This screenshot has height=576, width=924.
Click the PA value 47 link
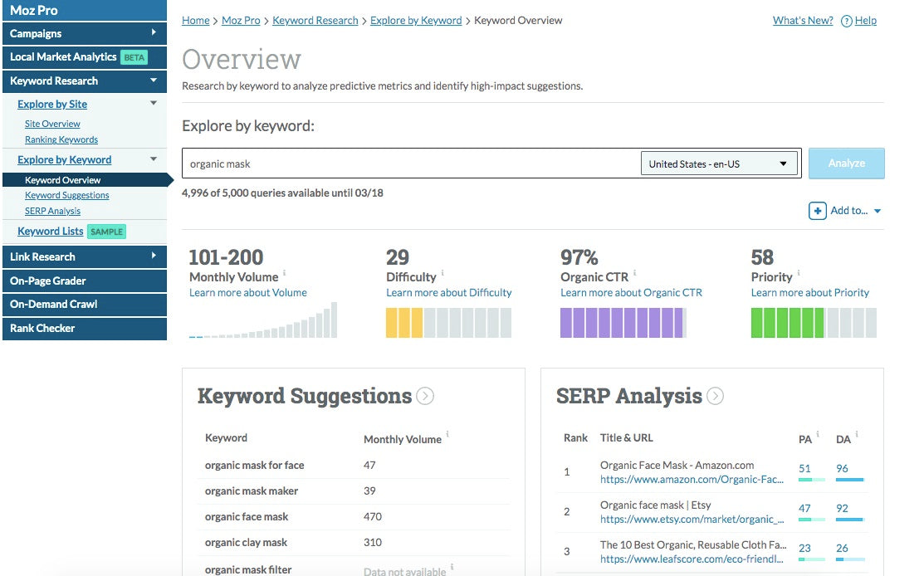(x=804, y=508)
